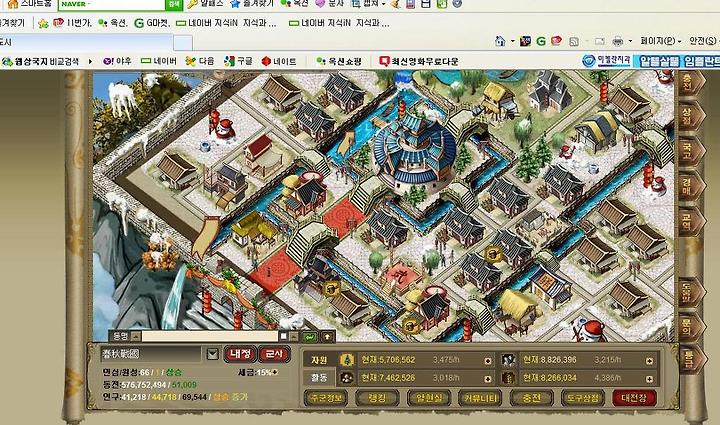Open the 구글 bookmark link
Viewport: 720px width, 425px height.
pyautogui.click(x=238, y=61)
